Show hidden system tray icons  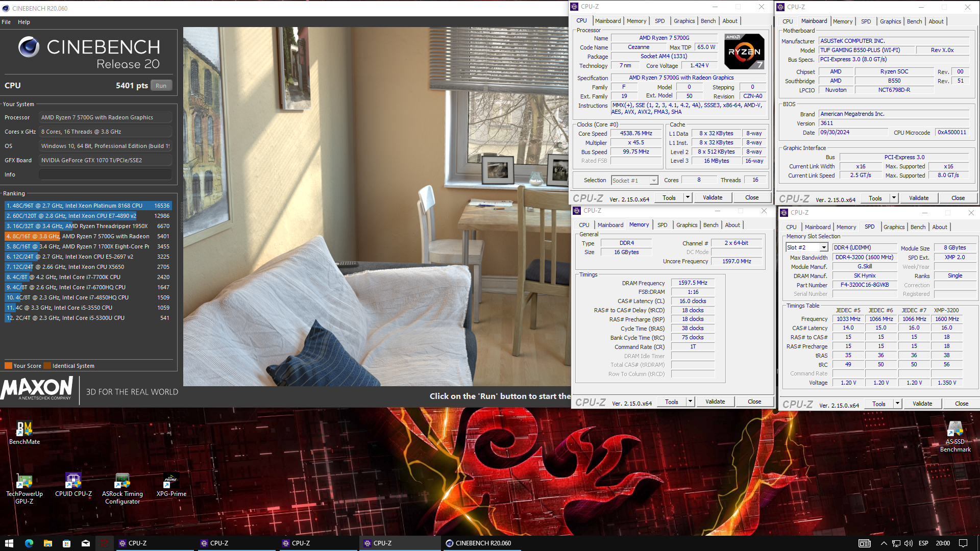[884, 543]
